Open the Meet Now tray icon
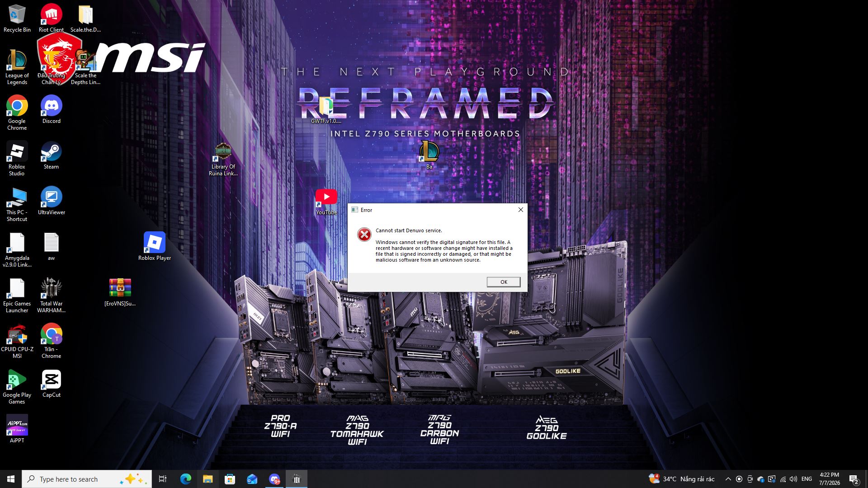 750,479
